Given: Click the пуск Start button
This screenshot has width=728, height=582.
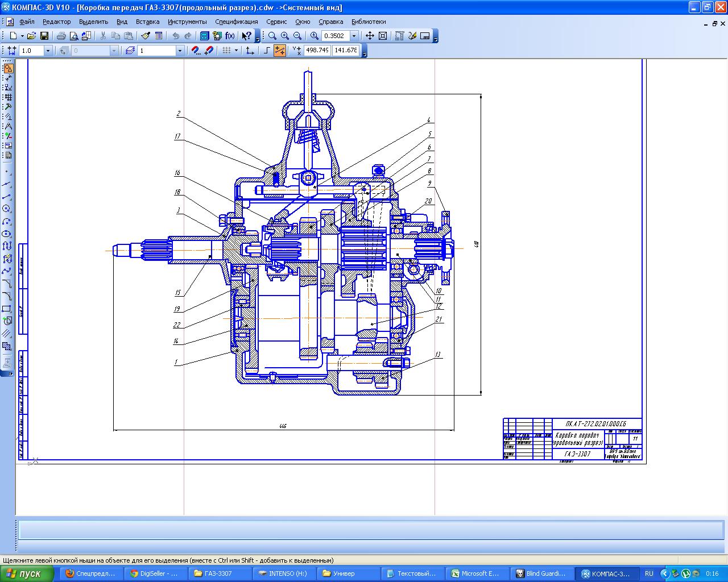Looking at the screenshot, I should 27,573.
